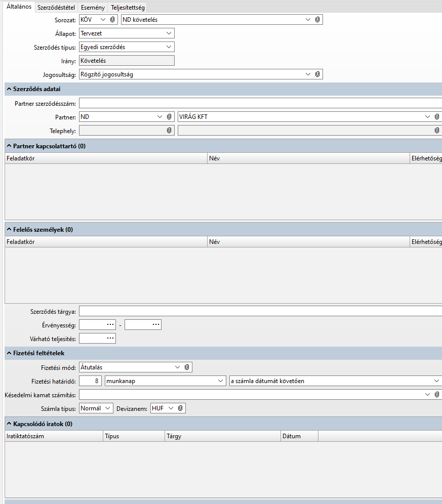Click the paperclip icon in Jogosultság field
Image resolution: width=442 pixels, height=504 pixels.
coord(317,74)
